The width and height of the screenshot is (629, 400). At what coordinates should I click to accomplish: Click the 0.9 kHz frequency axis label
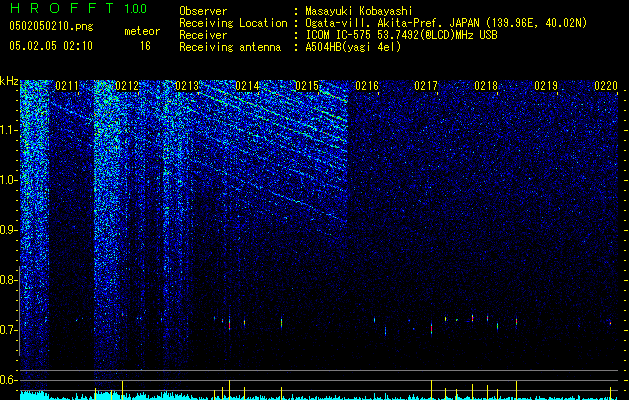pos(8,230)
